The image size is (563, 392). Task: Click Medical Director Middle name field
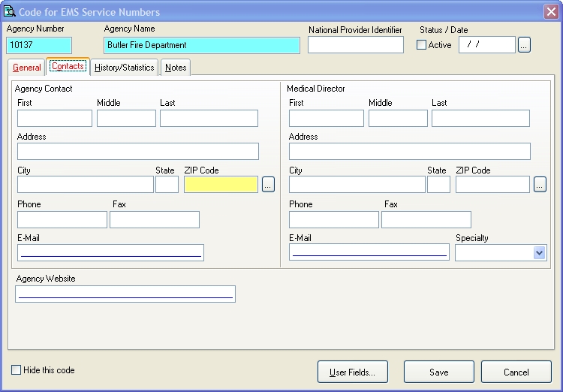(x=398, y=118)
